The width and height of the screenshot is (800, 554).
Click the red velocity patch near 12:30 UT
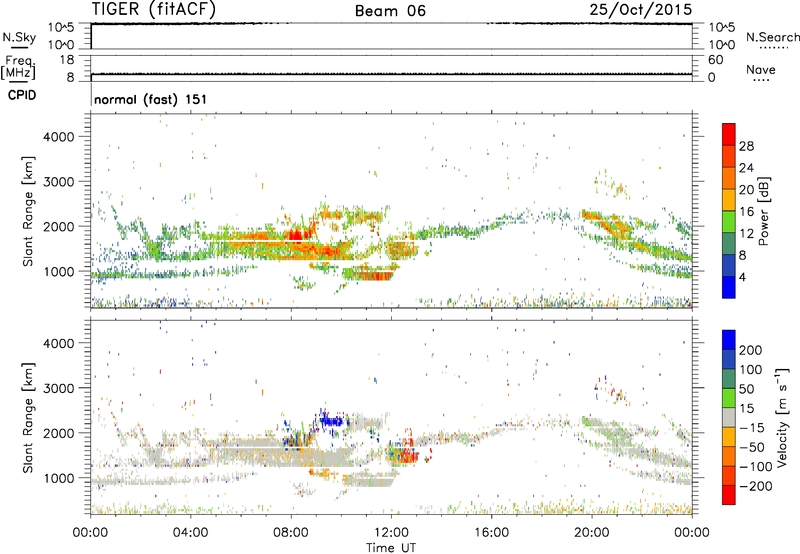pyautogui.click(x=408, y=454)
